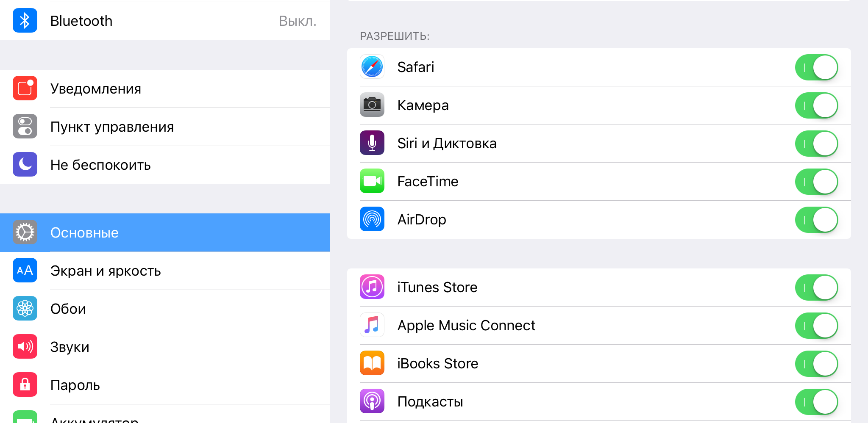The width and height of the screenshot is (868, 423).
Task: Open Не беспокоить label
Action: [x=100, y=165]
